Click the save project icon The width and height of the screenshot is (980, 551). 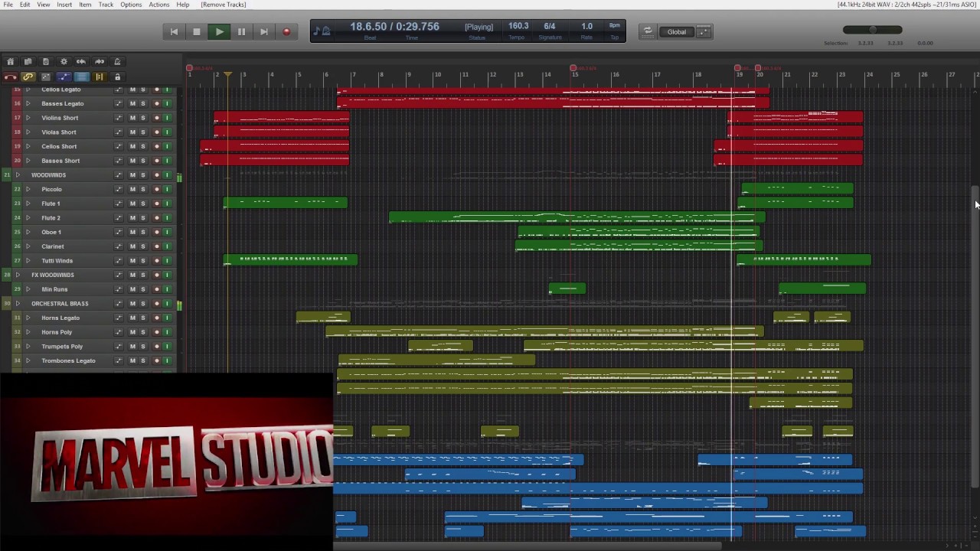pos(45,61)
